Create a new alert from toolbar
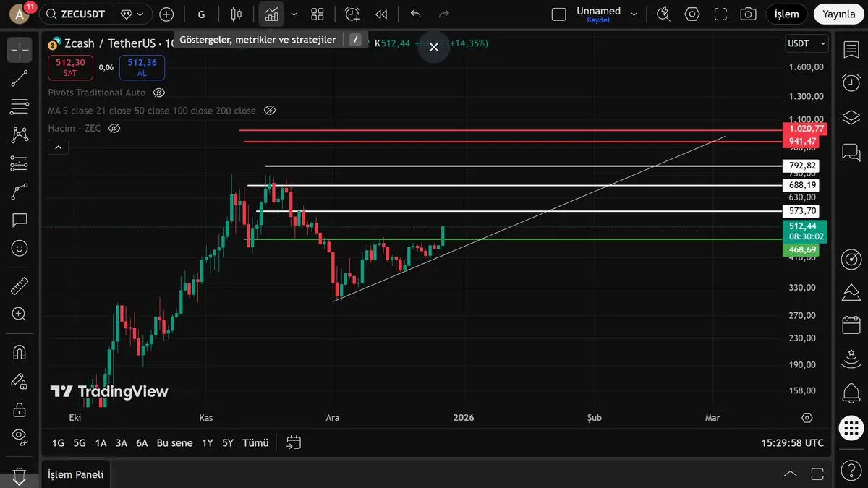This screenshot has width=868, height=488. (x=352, y=14)
